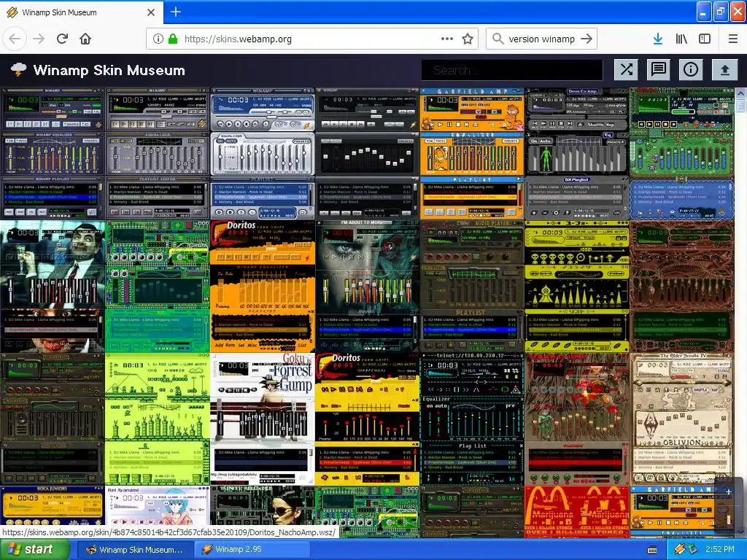Open the blue-eyed face skin thumbnail
This screenshot has width=747, height=560.
pyautogui.click(x=367, y=286)
